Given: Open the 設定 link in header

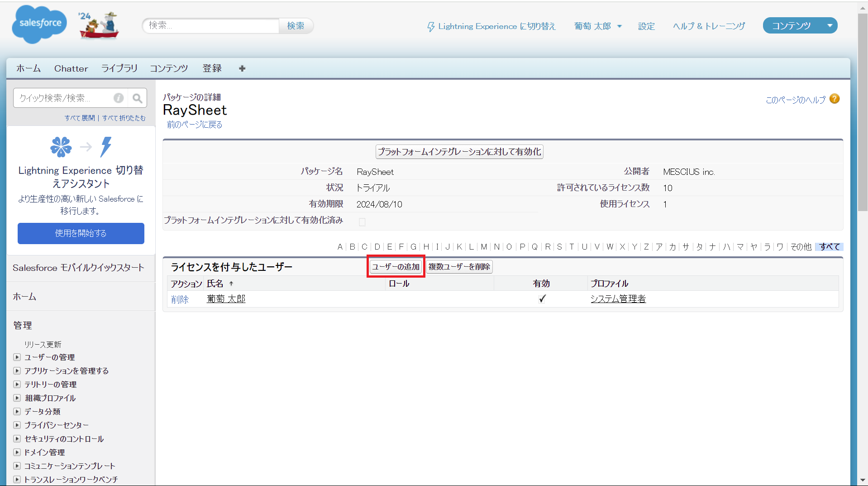Looking at the screenshot, I should click(x=646, y=26).
